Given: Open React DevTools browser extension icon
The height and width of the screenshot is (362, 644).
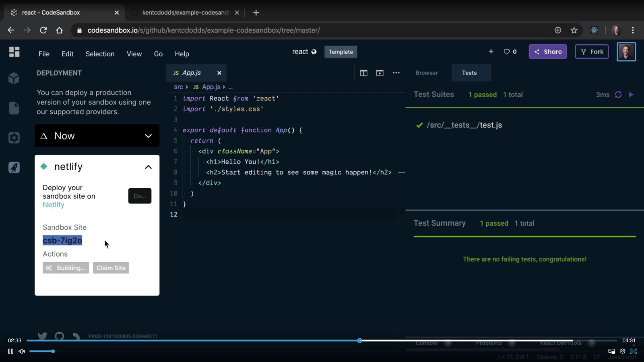Looking at the screenshot, I should pos(594,30).
